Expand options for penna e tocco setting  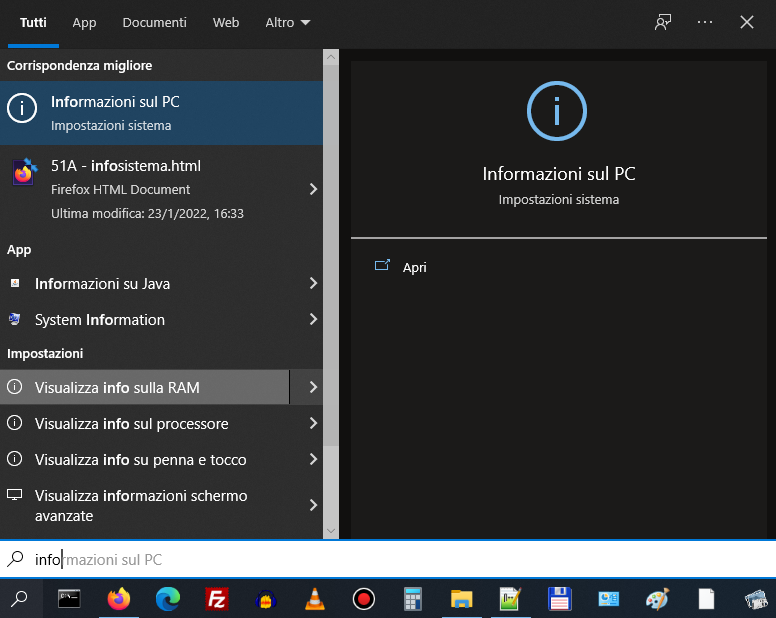click(313, 459)
